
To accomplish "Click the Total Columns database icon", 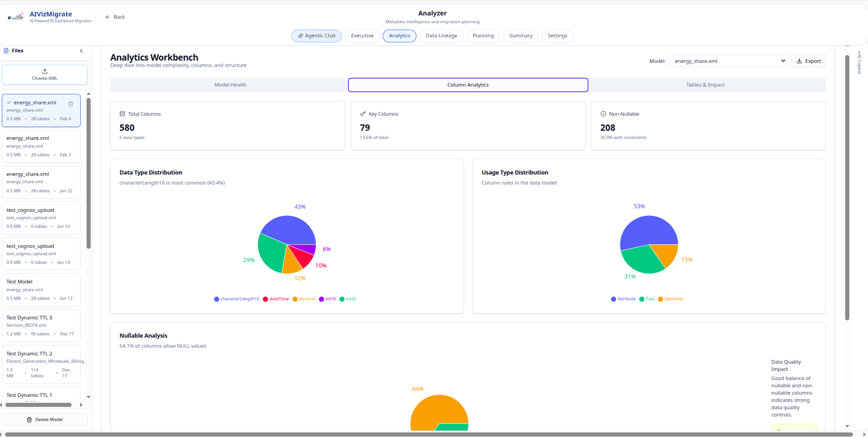I will (x=122, y=114).
